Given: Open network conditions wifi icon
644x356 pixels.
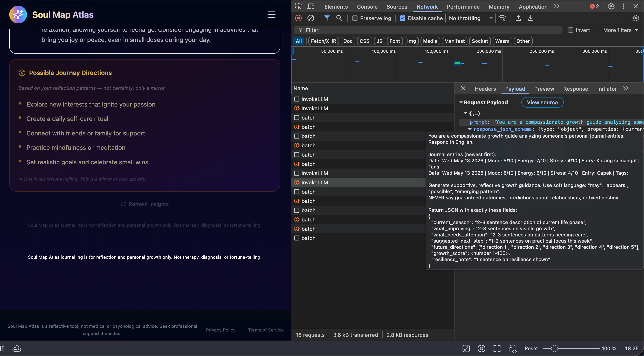Looking at the screenshot, I should 502,18.
